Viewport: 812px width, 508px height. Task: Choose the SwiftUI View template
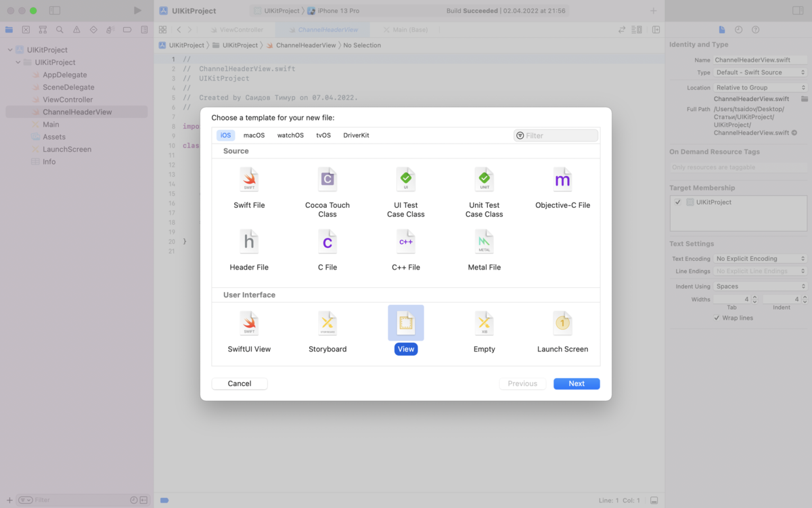(x=249, y=332)
